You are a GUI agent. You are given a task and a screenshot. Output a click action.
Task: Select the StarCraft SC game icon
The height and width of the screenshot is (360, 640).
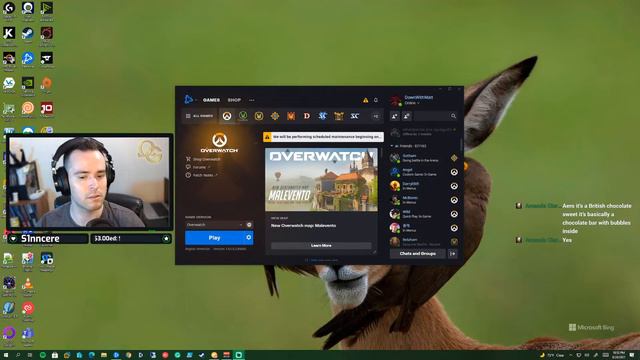pos(355,116)
